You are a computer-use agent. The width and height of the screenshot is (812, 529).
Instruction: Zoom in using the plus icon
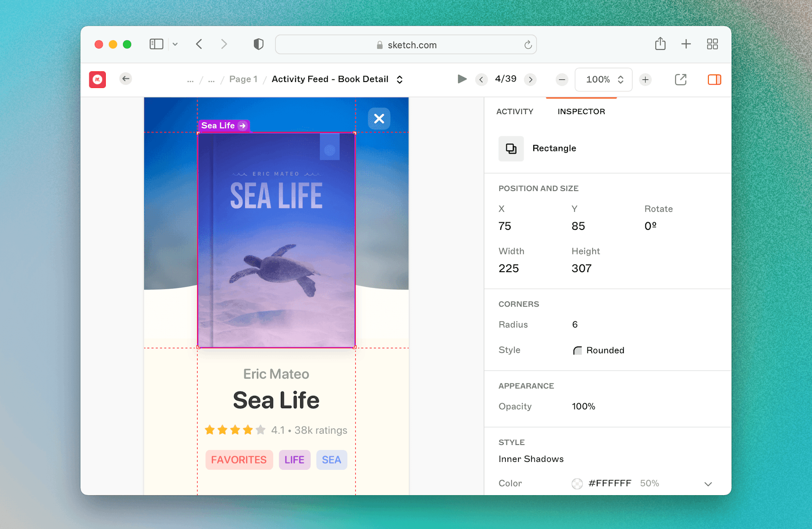pyautogui.click(x=645, y=79)
